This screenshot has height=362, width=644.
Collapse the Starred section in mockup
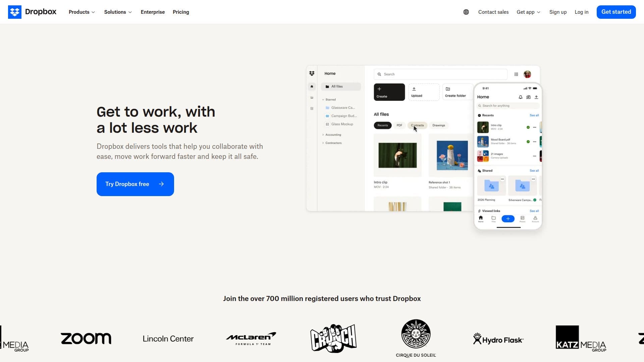click(x=329, y=100)
